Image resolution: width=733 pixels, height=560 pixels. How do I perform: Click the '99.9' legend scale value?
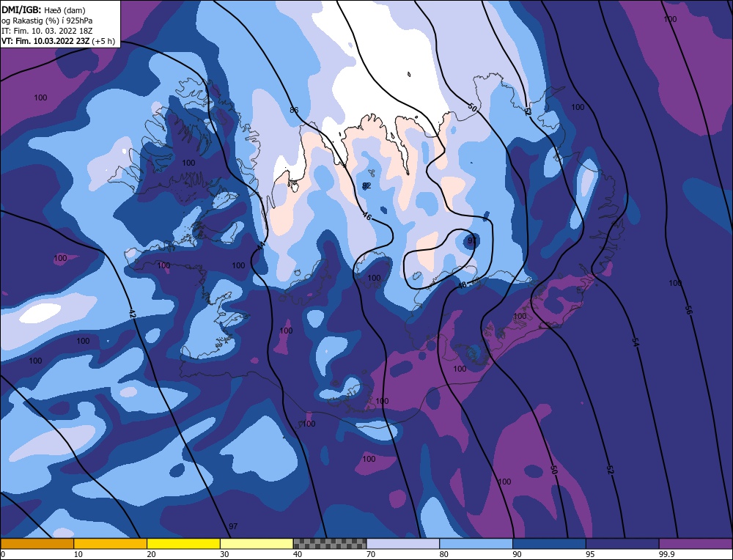click(666, 554)
